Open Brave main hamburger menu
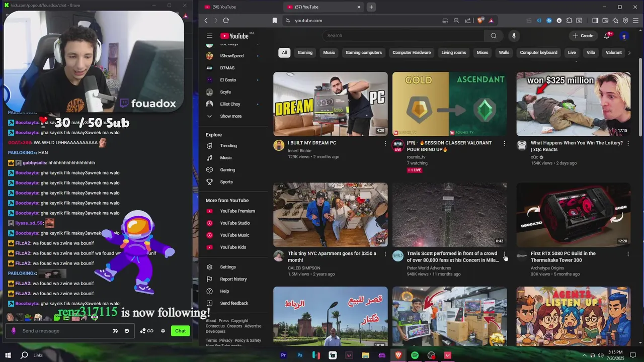 (635, 21)
